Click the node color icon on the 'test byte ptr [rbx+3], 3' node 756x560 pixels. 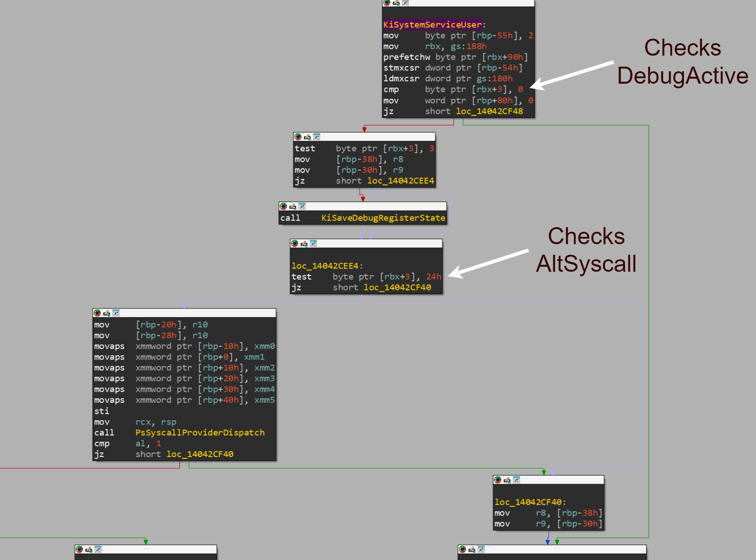[298, 137]
